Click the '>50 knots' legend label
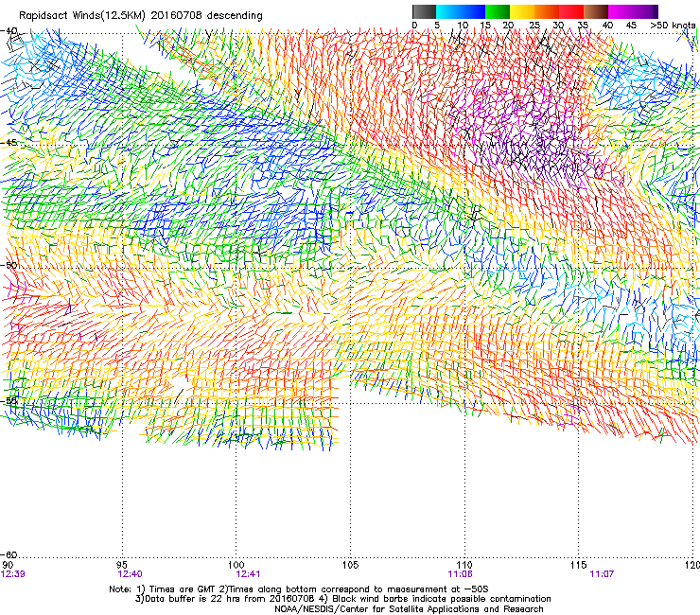This screenshot has height=615, width=700. pos(673,26)
